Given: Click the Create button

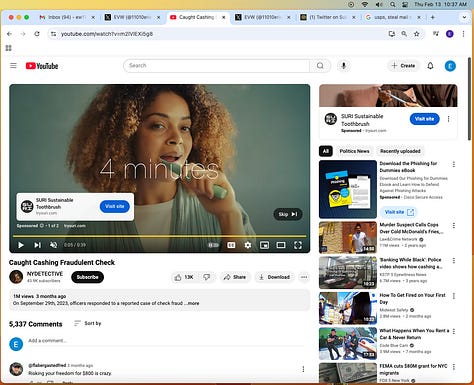Looking at the screenshot, I should 403,66.
